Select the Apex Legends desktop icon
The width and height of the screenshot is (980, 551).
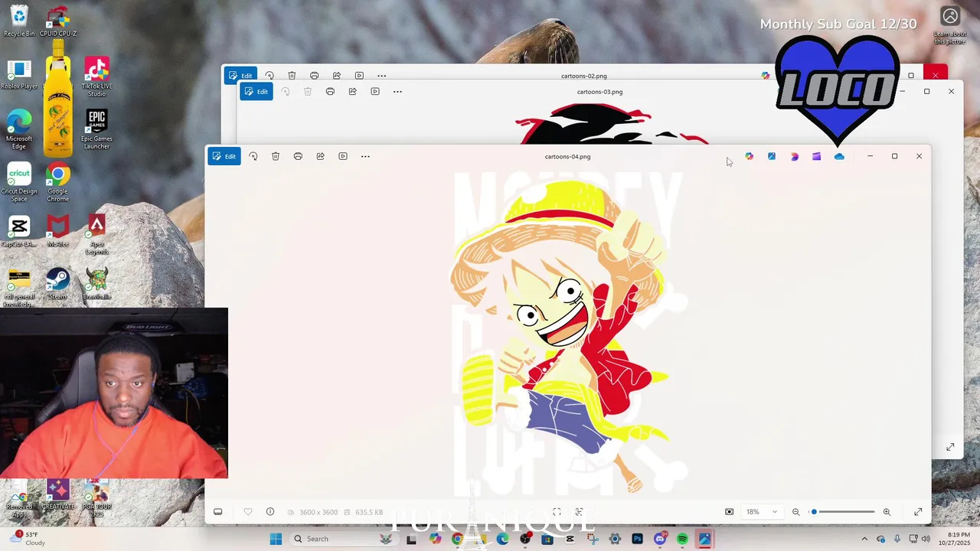[96, 234]
